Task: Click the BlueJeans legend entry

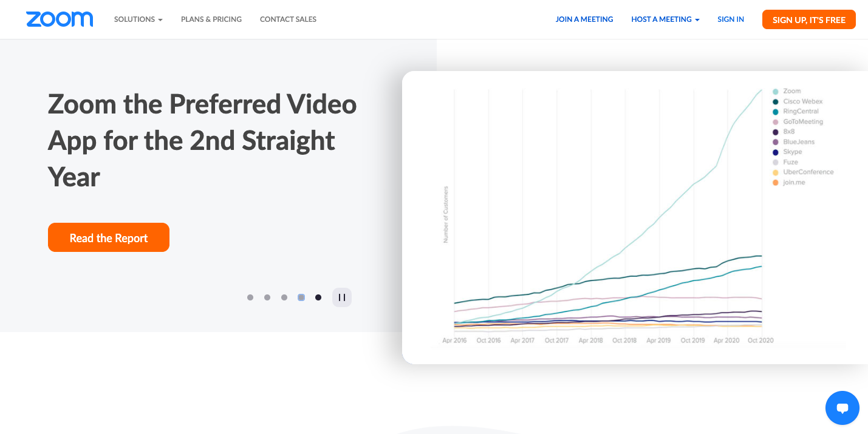Action: (x=794, y=142)
